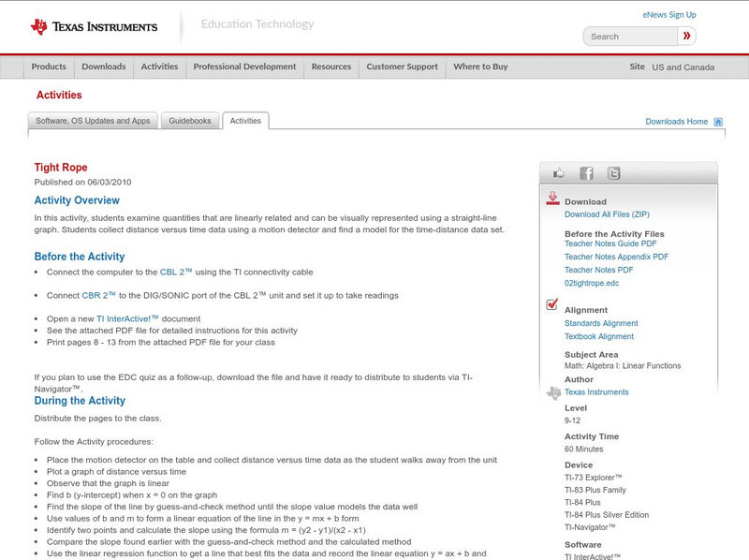Click the Tight Rope title

61,168
